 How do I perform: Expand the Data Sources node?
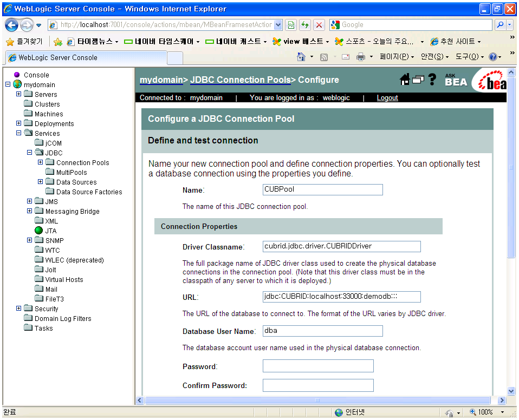(x=41, y=181)
